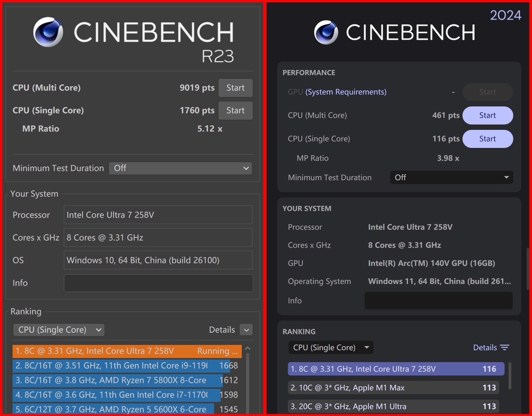Image resolution: width=532 pixels, height=416 pixels.
Task: Select the AMD Ryzen 7 5800X ranking bar
Action: [117, 380]
